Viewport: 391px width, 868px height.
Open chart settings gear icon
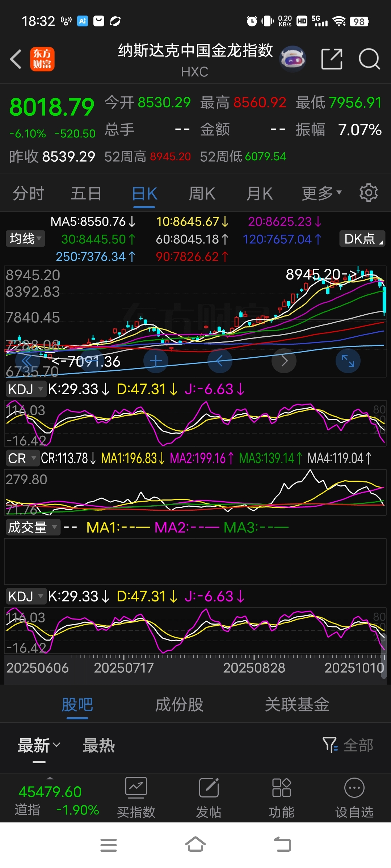coord(369,192)
